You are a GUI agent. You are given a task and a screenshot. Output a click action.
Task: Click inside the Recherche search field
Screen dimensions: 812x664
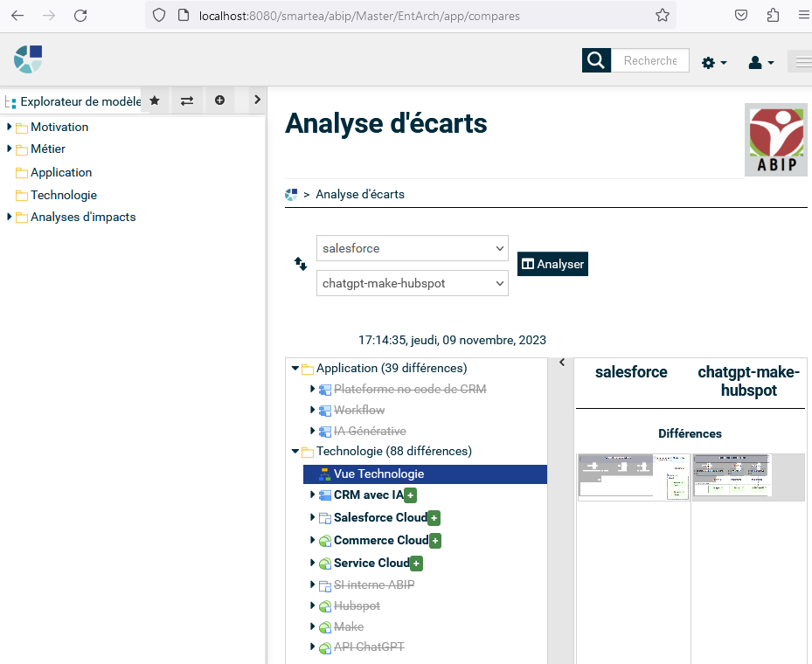tap(650, 60)
